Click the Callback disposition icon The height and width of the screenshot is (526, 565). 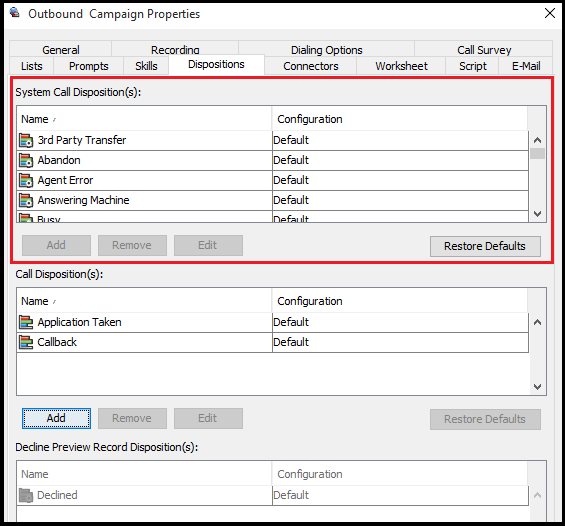(26, 342)
